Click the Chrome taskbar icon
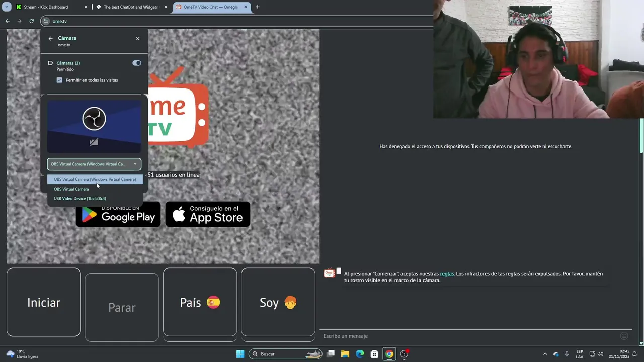This screenshot has width=644, height=362. [x=389, y=354]
